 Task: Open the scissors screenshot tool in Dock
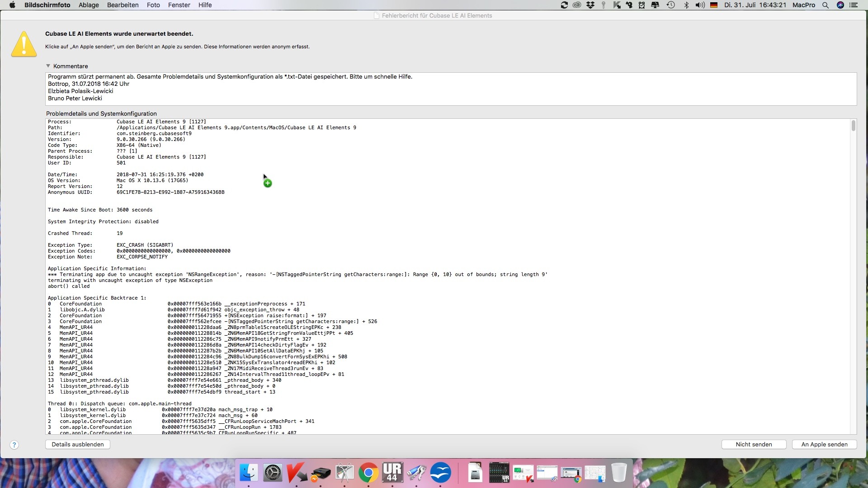(344, 473)
